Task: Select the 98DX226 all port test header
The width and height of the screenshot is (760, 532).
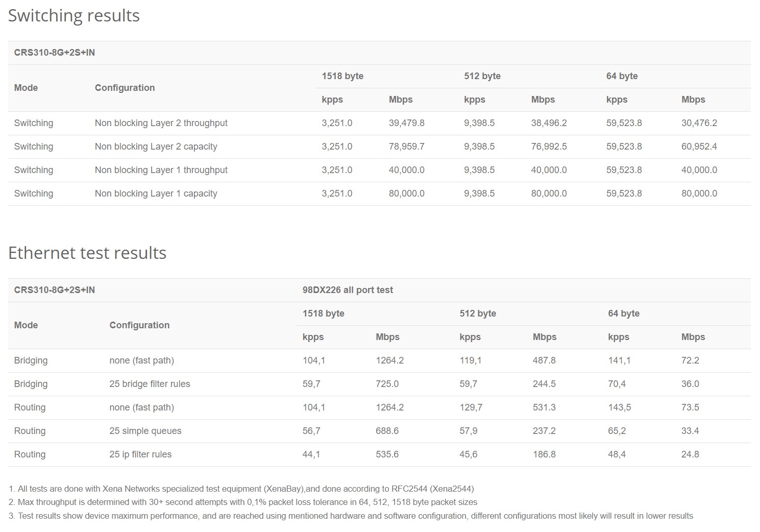Action: tap(348, 290)
